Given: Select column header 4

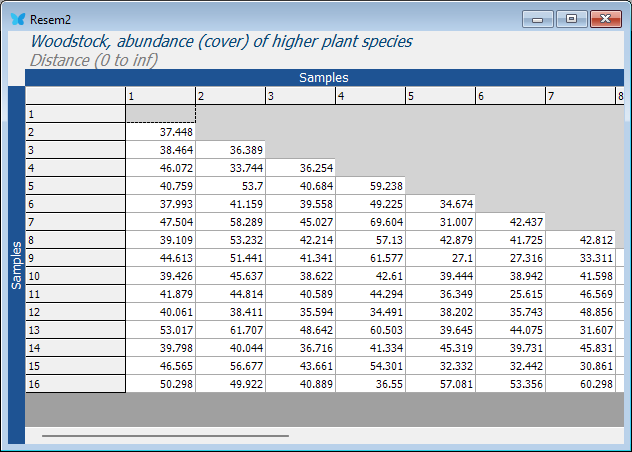Looking at the screenshot, I should point(370,96).
